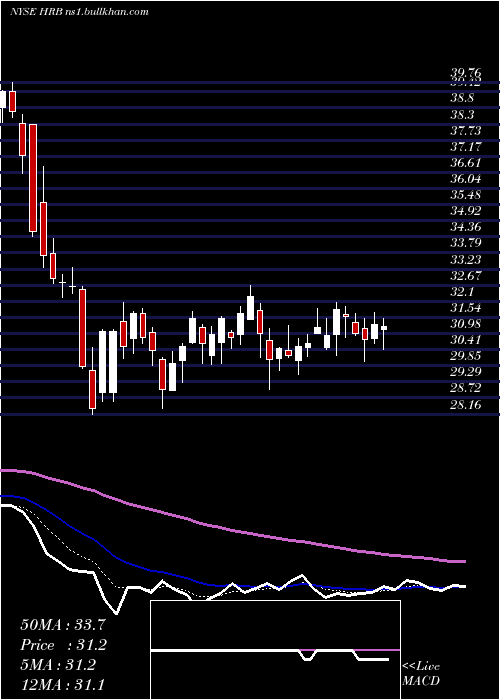Click the 28.16 price axis label
The image size is (500, 700).
(466, 404)
